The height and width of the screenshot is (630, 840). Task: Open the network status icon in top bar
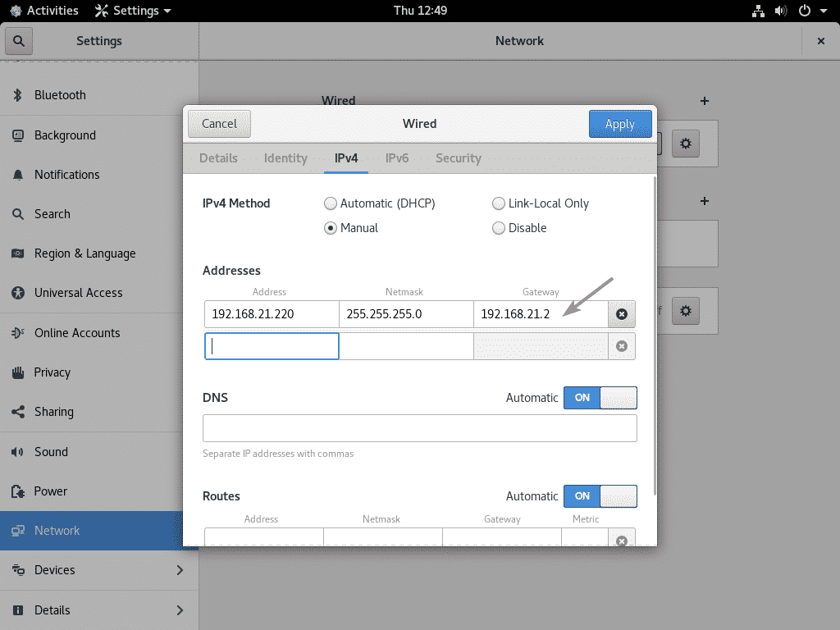pyautogui.click(x=757, y=11)
